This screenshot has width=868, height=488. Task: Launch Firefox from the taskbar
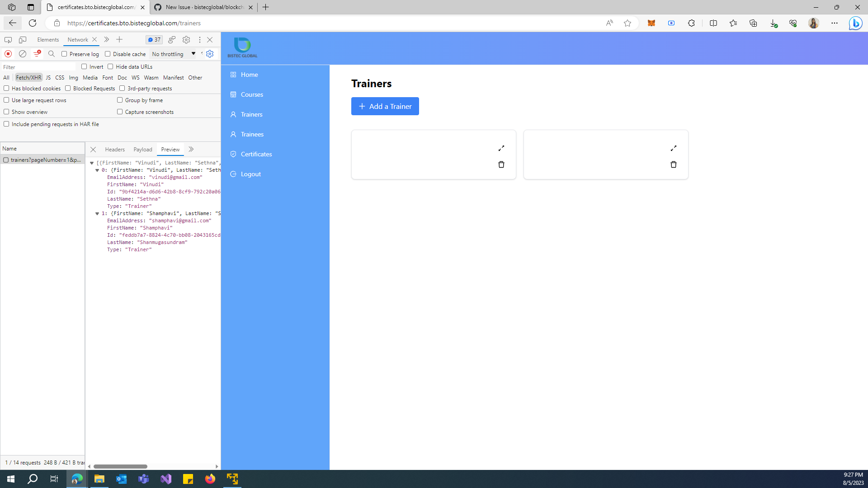210,479
